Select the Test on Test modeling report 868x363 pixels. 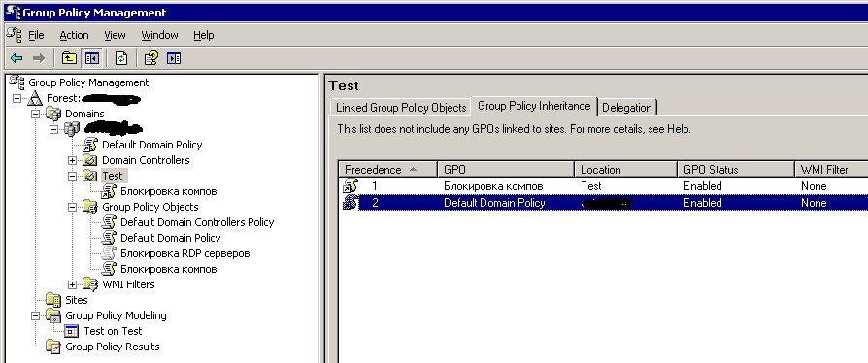[113, 331]
